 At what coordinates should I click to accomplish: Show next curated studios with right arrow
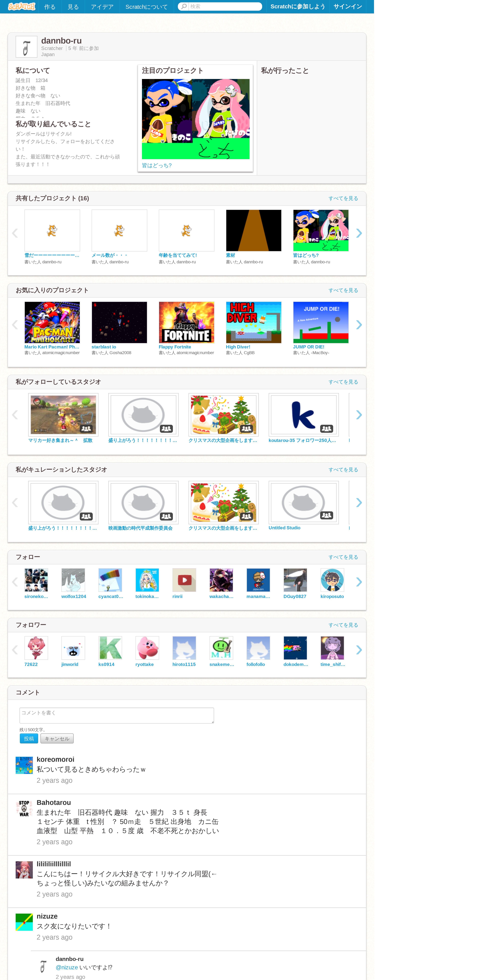pos(359,503)
